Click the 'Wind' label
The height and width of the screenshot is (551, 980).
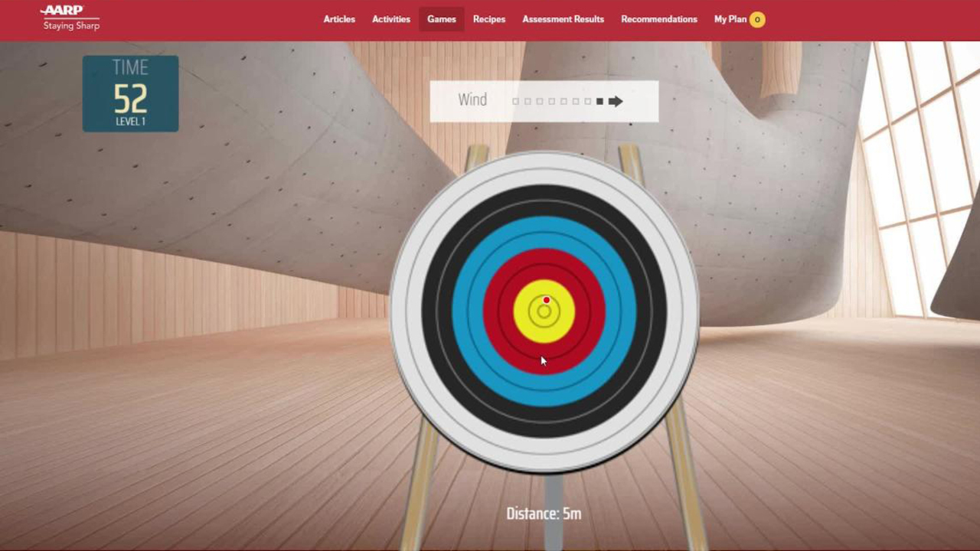[472, 100]
